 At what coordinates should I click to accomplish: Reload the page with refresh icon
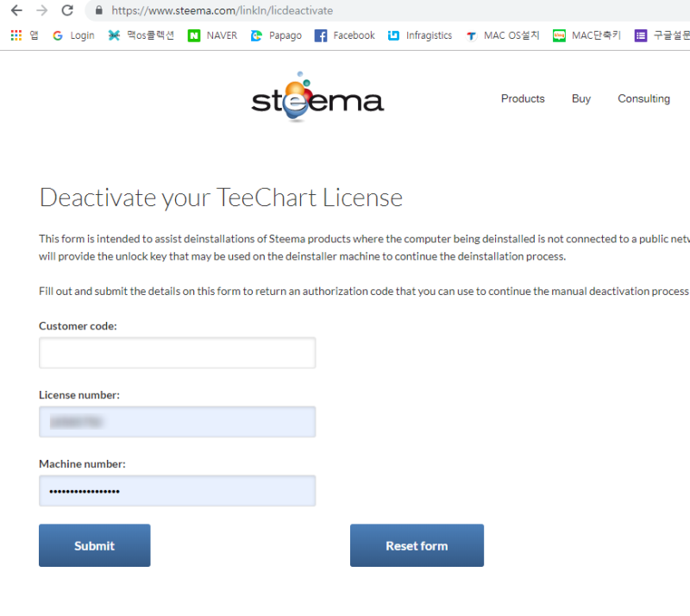coord(67,11)
